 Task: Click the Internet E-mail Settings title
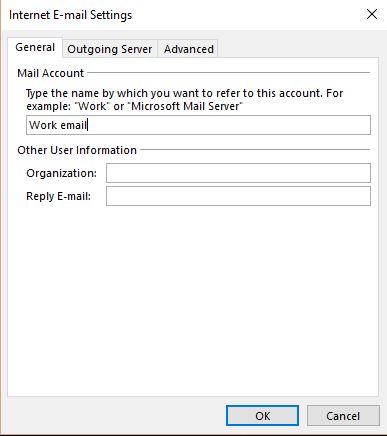tap(70, 15)
